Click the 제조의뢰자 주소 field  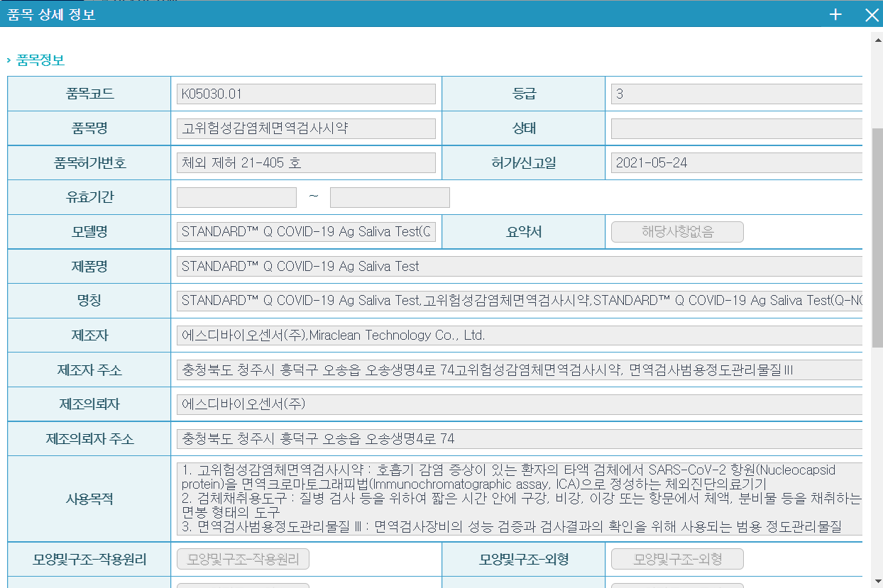pyautogui.click(x=520, y=439)
